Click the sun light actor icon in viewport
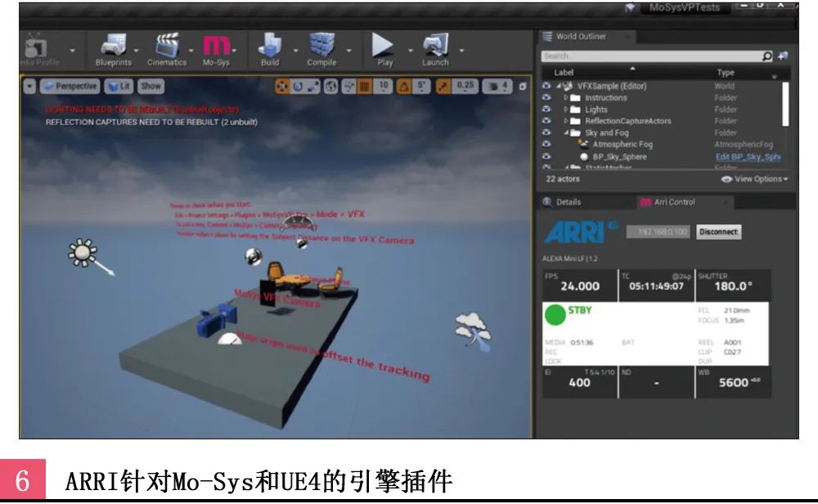This screenshot has width=818, height=504. coord(83,251)
